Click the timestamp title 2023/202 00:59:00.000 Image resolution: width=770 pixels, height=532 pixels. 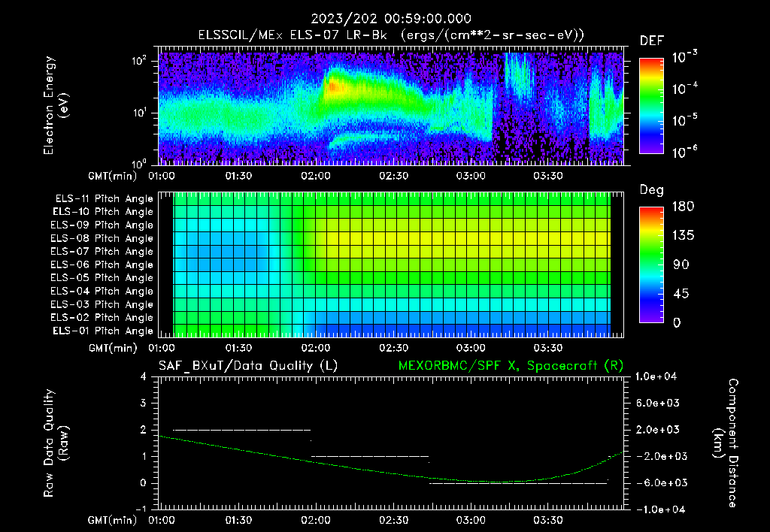[x=391, y=19]
